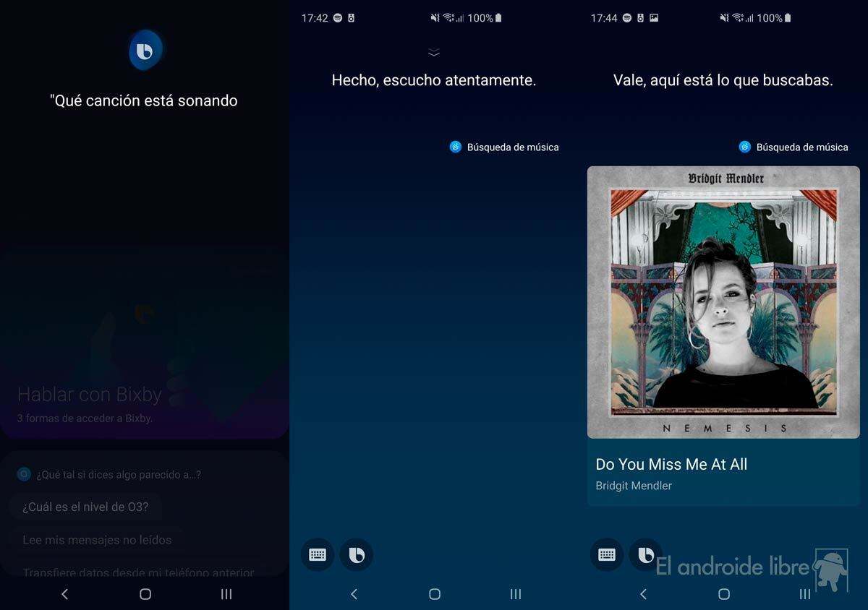
Task: Open song title "Do You Miss Me At All"
Action: [x=671, y=465]
